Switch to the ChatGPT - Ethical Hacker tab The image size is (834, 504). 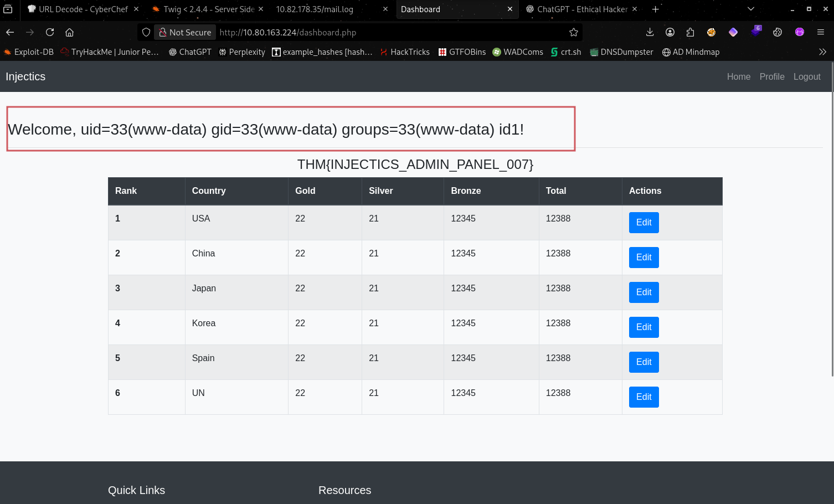pos(581,9)
